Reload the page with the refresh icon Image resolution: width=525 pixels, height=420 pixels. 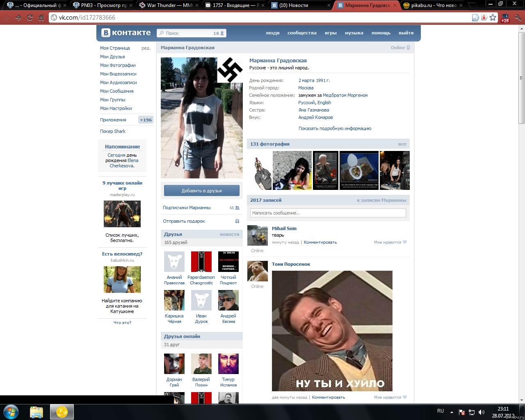[x=30, y=18]
